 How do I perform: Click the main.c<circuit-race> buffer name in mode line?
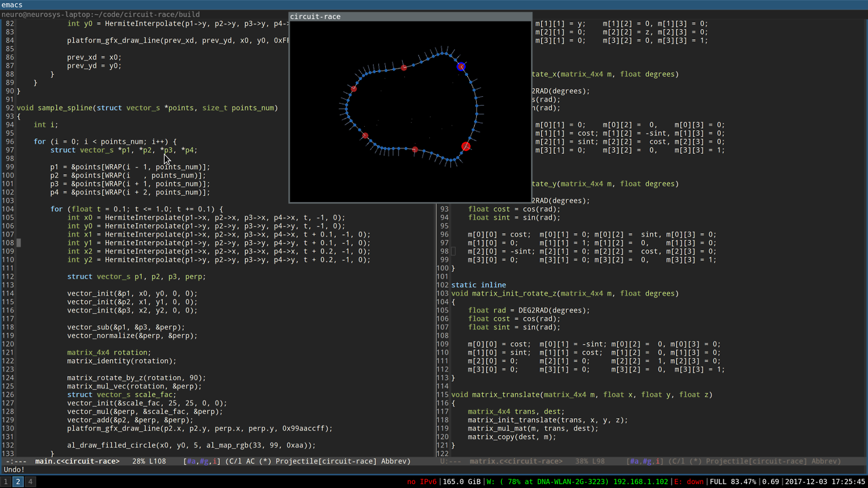pyautogui.click(x=77, y=462)
